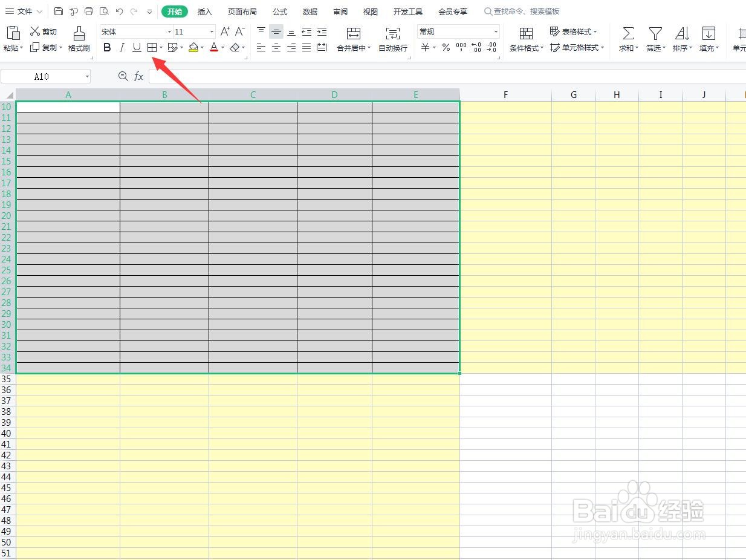
Task: Click the Fill (填充) button
Action: (709, 39)
